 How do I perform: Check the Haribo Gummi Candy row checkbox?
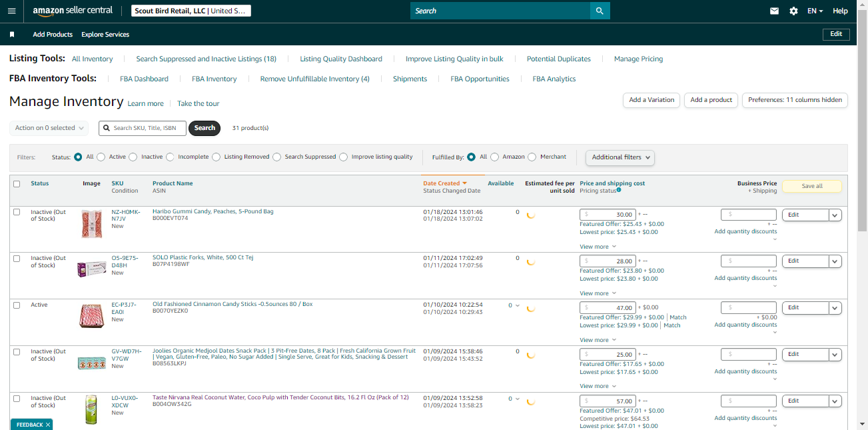point(17,212)
